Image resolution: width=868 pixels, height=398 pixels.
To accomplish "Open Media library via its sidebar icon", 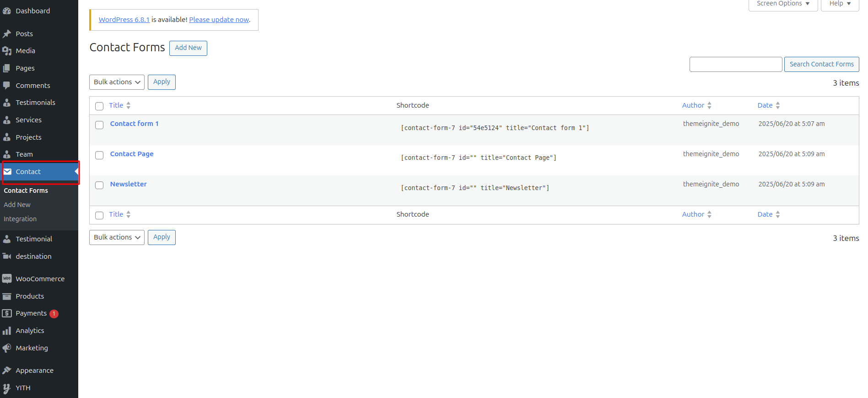I will [7, 51].
